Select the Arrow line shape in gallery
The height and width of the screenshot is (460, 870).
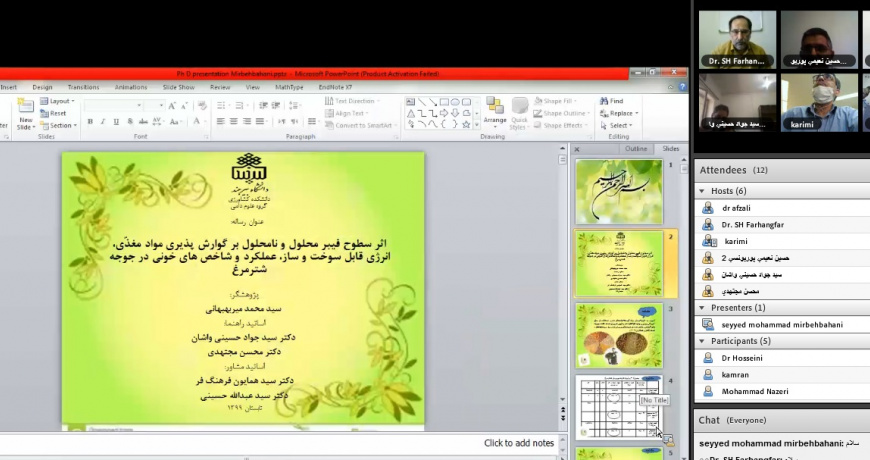pyautogui.click(x=433, y=102)
